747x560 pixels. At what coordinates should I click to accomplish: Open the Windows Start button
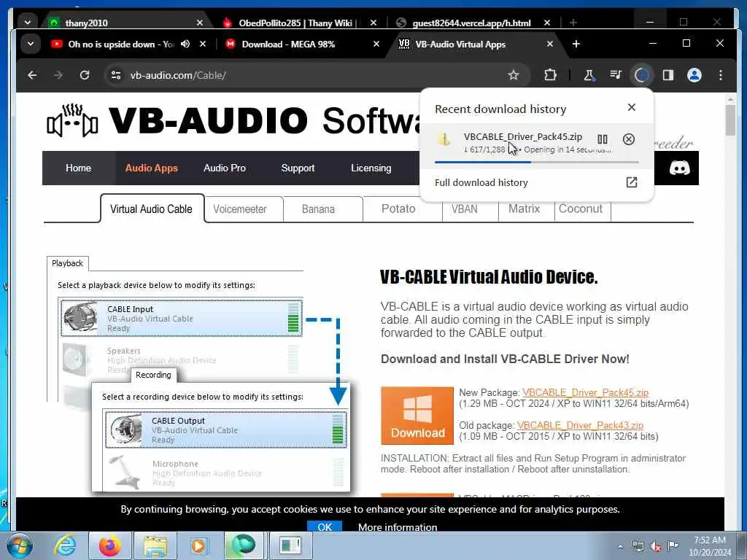point(19,545)
